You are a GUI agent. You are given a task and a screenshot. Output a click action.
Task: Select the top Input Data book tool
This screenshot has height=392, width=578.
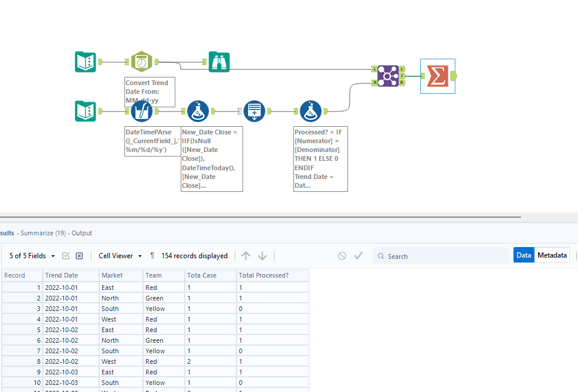point(86,62)
